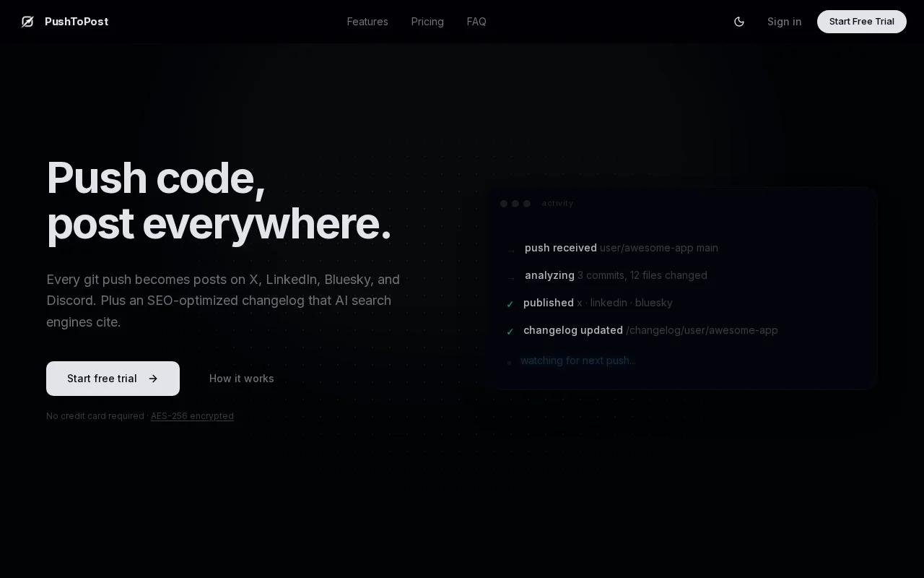The width and height of the screenshot is (924, 578).
Task: Open the How it works link
Action: pos(242,379)
